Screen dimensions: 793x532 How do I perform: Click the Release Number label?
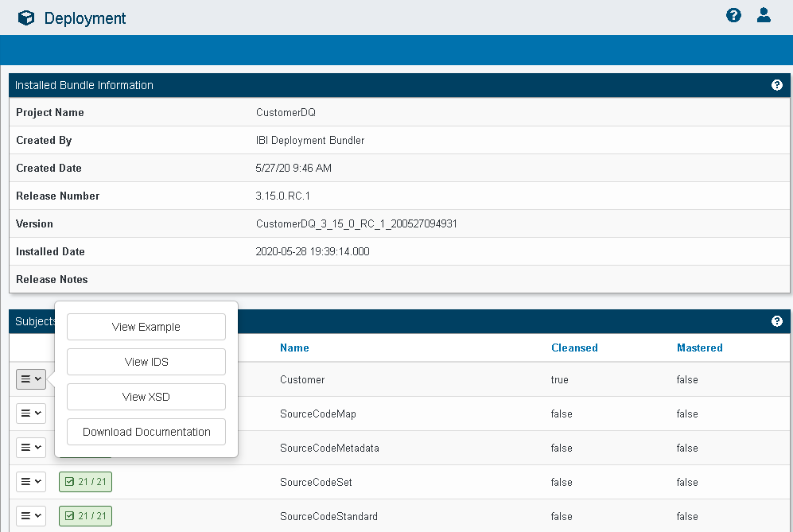(57, 196)
